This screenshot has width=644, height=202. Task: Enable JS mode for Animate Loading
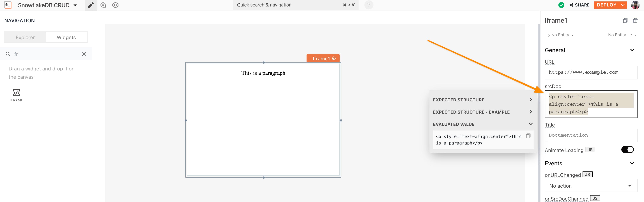click(x=590, y=150)
